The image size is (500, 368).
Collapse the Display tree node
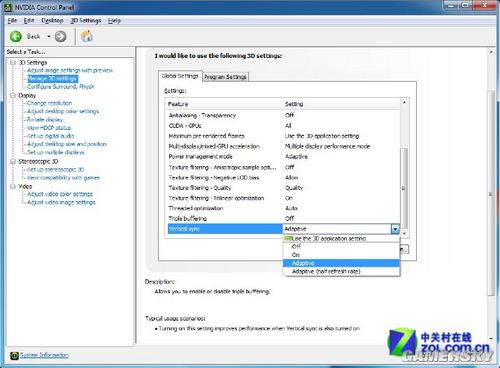tap(13, 95)
